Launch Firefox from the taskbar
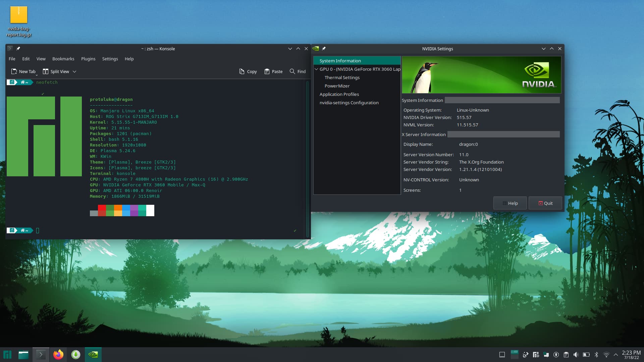This screenshot has width=644, height=362. [x=58, y=354]
